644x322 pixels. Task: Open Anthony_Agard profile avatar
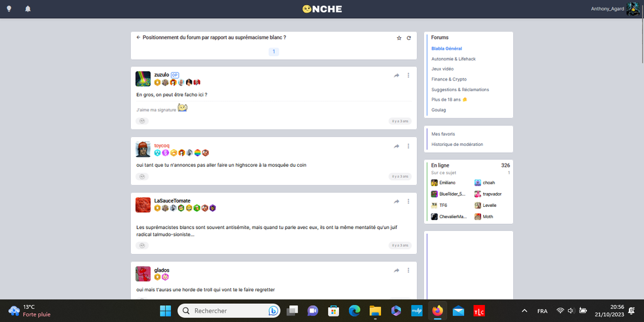tap(633, 9)
